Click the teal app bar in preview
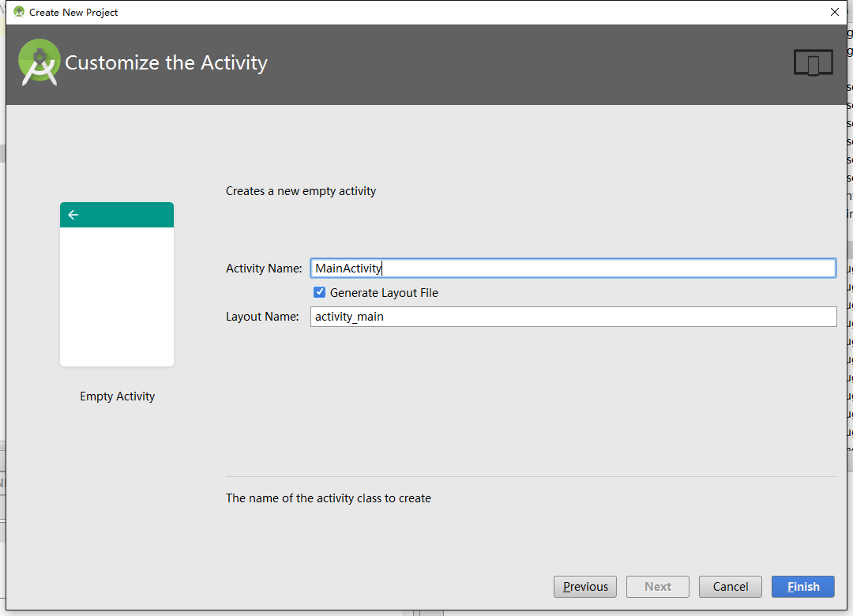 (x=117, y=215)
